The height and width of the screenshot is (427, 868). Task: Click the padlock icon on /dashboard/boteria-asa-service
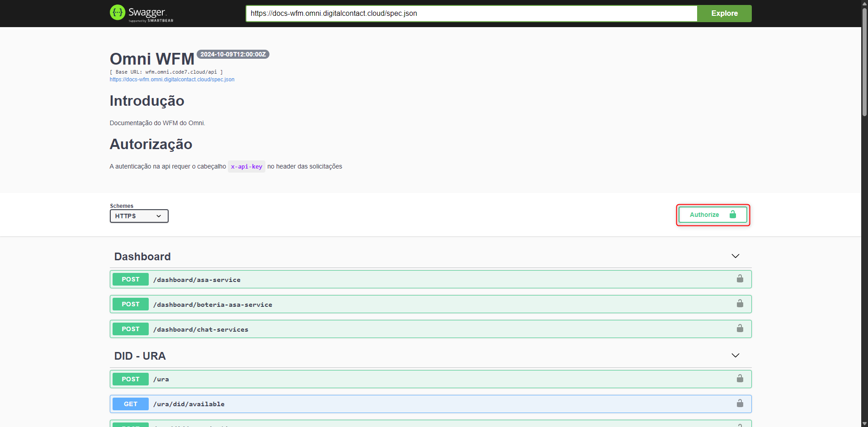[x=740, y=304]
